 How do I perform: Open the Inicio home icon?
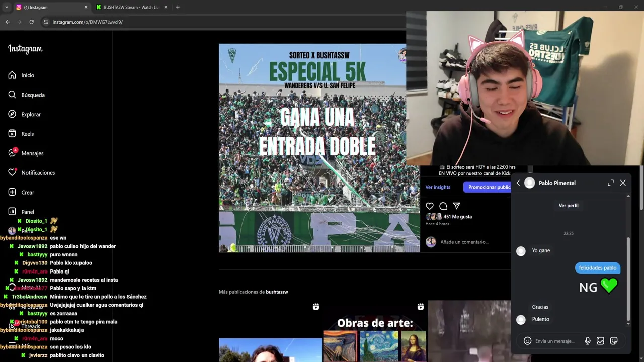coord(12,75)
